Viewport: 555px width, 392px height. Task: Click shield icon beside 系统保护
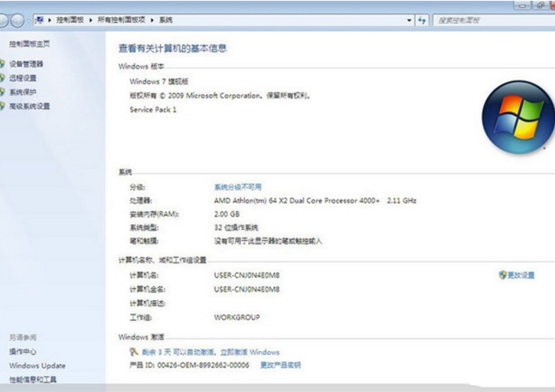click(x=2, y=92)
